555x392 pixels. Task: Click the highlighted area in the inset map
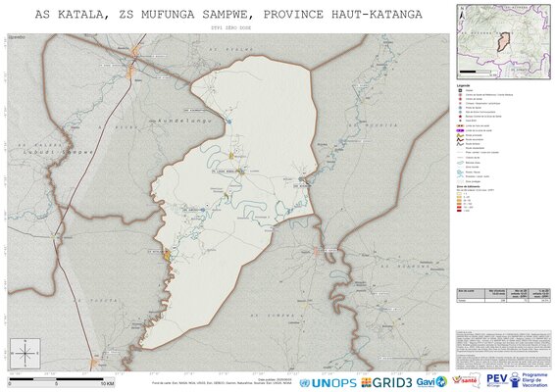(x=503, y=42)
